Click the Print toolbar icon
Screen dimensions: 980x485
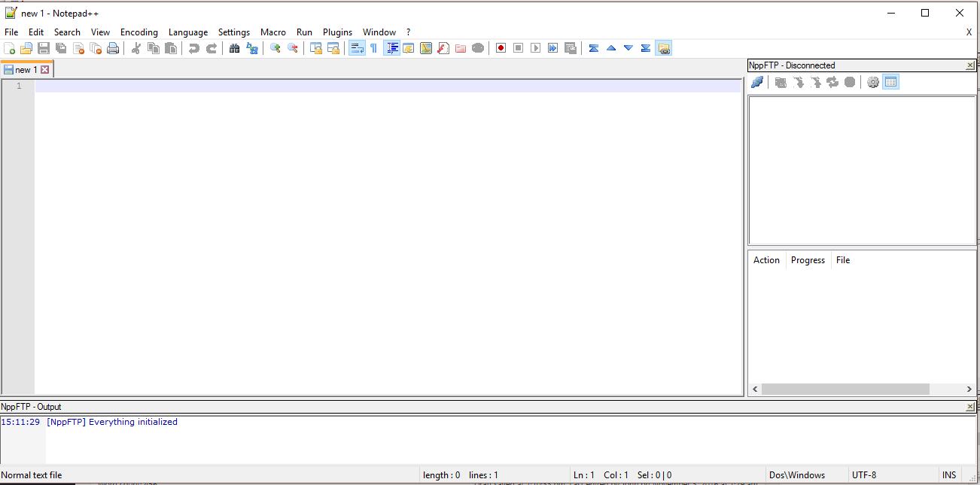tap(113, 48)
